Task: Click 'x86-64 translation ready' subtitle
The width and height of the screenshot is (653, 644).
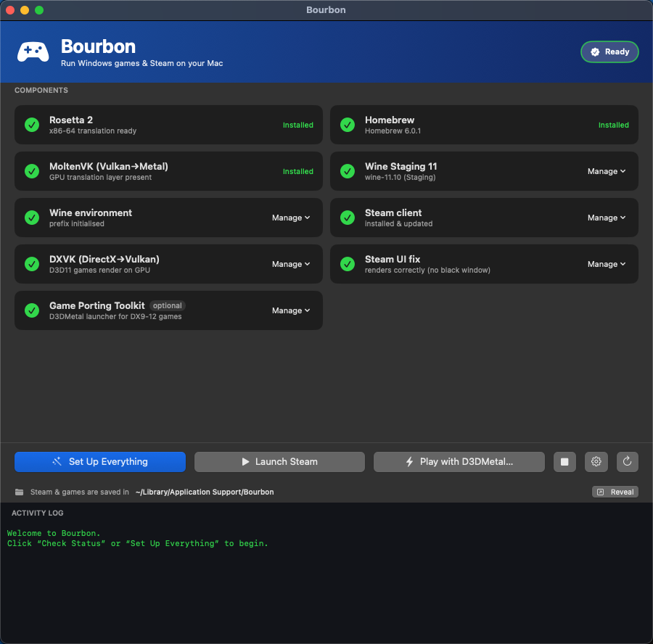Action: pos(93,131)
